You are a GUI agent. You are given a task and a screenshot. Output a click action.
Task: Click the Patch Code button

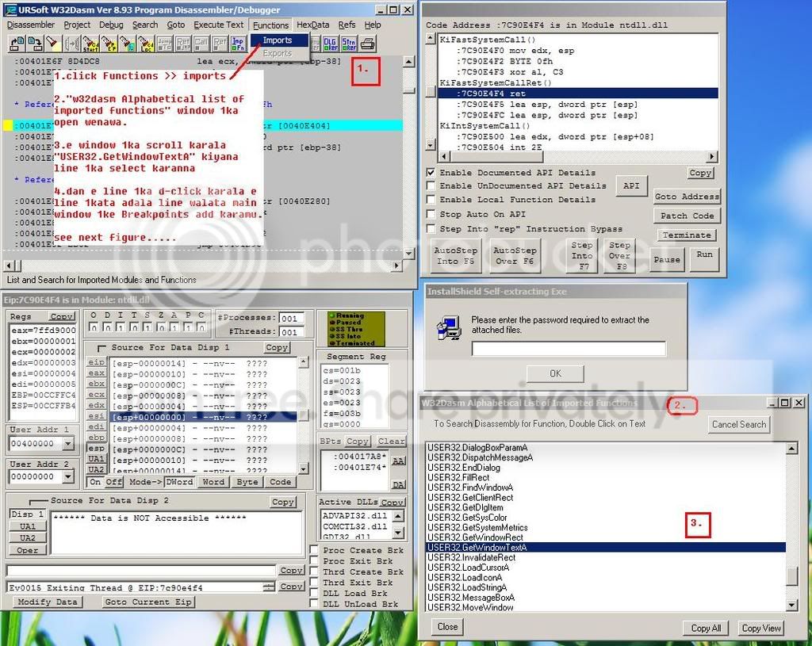point(687,216)
